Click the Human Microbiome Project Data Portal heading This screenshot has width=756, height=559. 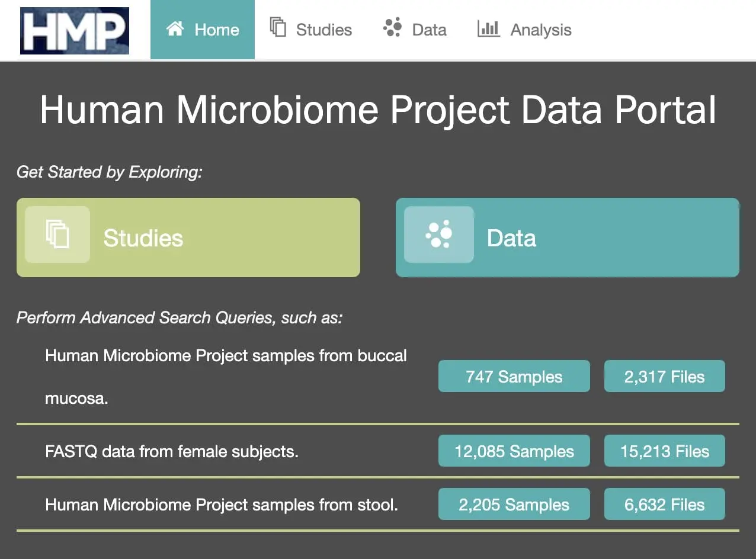378,110
